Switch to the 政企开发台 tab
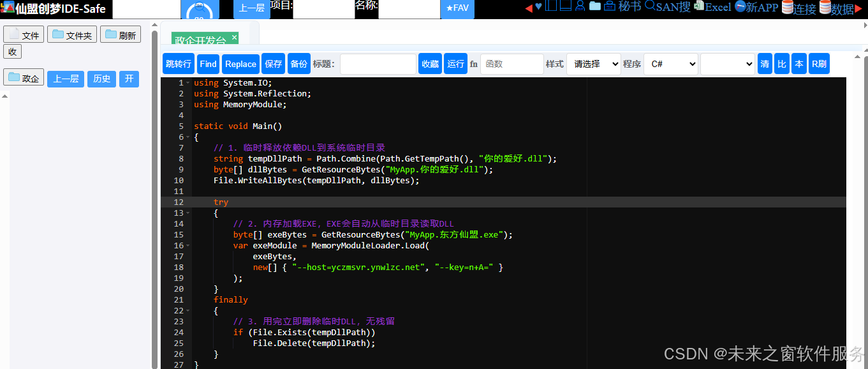This screenshot has height=369, width=868. pyautogui.click(x=199, y=41)
